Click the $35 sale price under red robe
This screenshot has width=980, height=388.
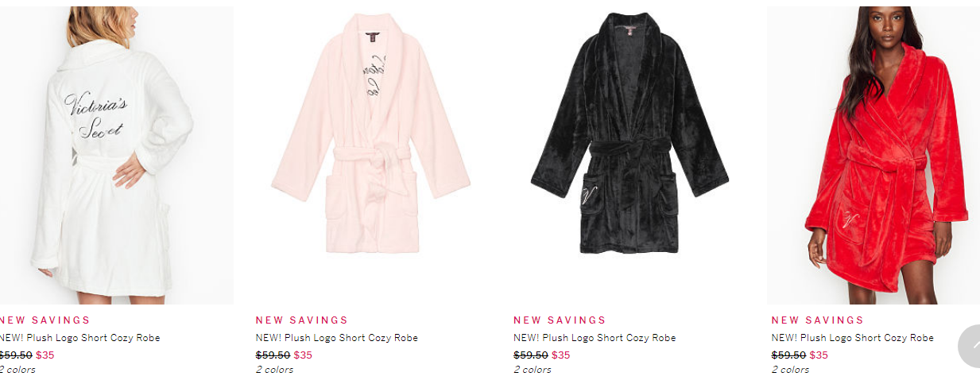(819, 355)
